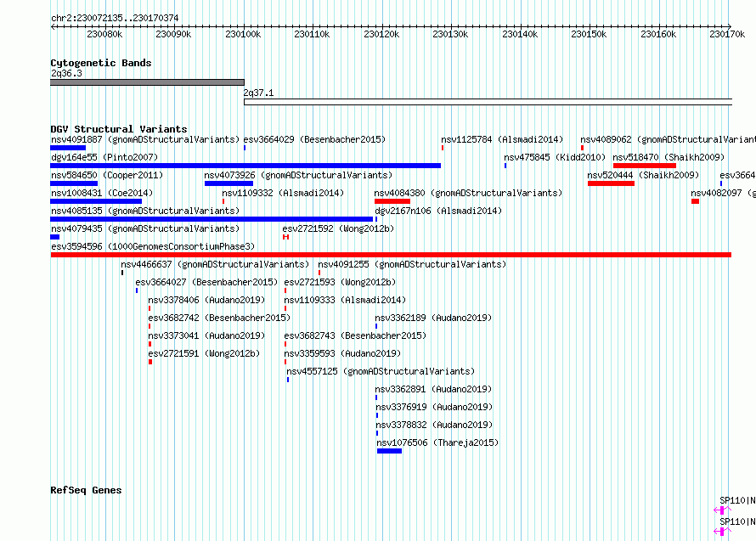Click nsv3362189 (Audano2019) label
Screen dimensions: 756x541
pos(433,318)
